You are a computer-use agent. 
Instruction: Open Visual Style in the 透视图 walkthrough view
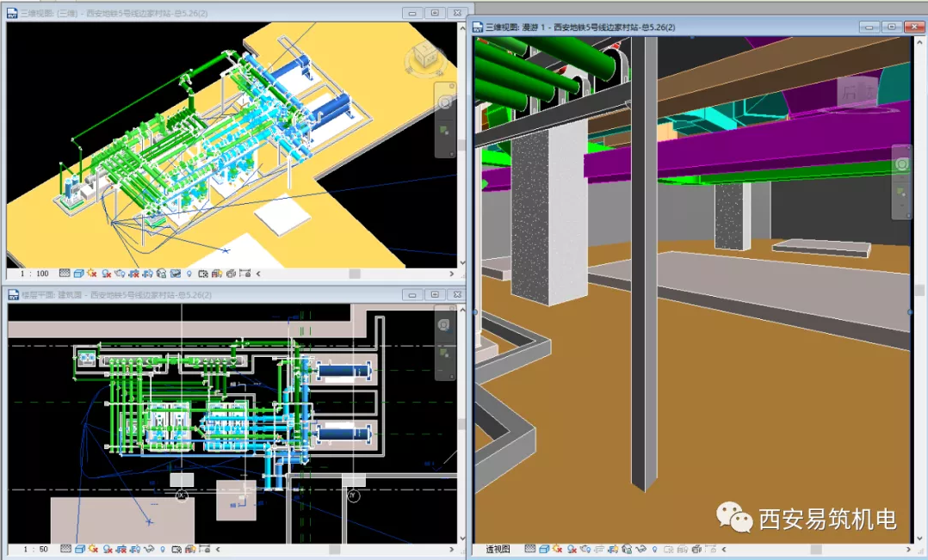pos(544,549)
